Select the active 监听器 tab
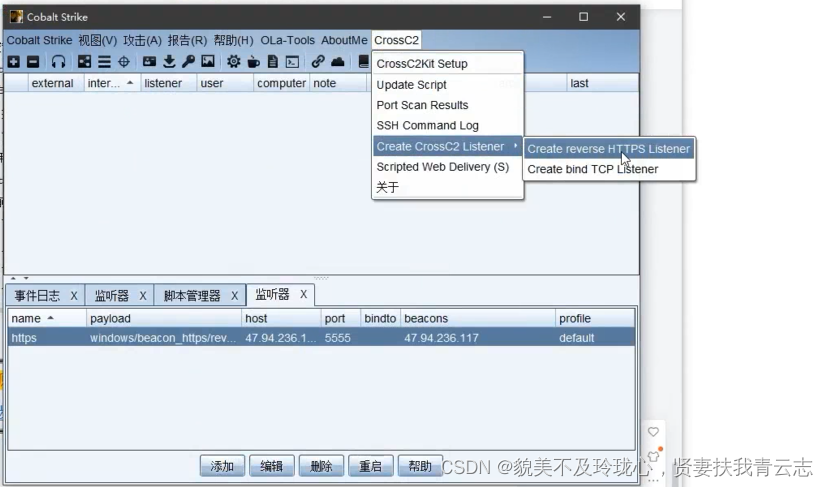 point(272,294)
